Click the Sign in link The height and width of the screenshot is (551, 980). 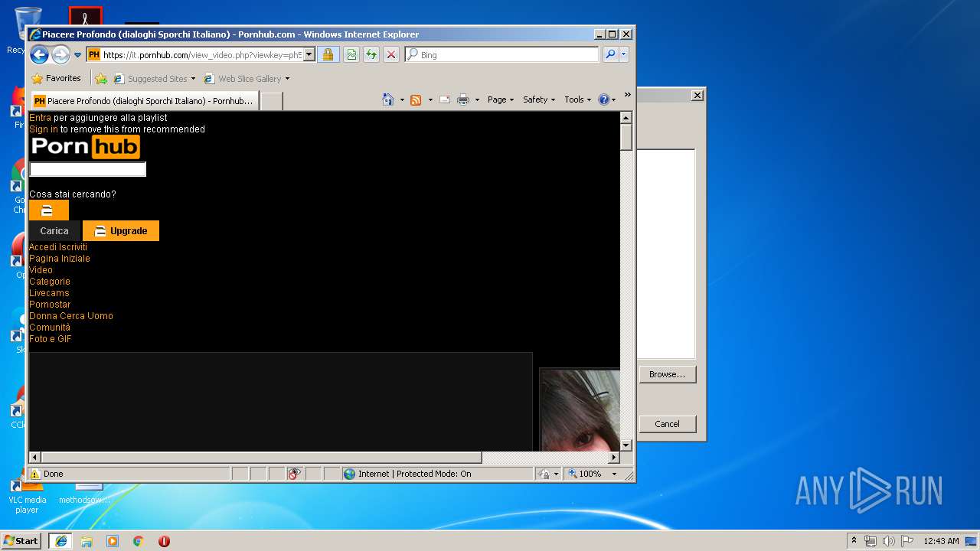tap(44, 129)
